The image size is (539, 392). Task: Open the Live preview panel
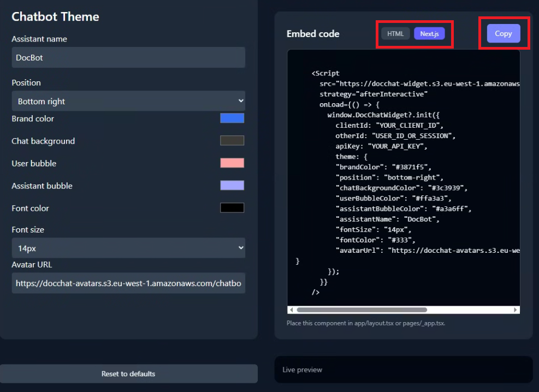click(404, 370)
